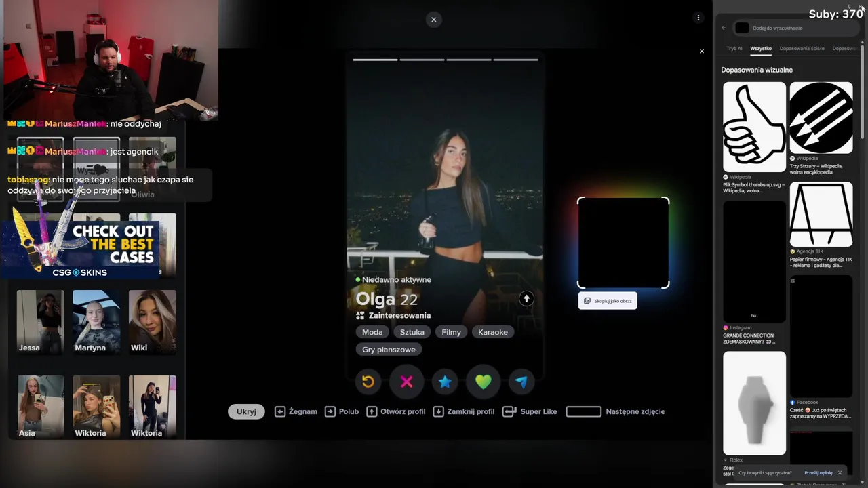
Task: Select the 'Filmy' interest tag
Action: [x=452, y=332]
